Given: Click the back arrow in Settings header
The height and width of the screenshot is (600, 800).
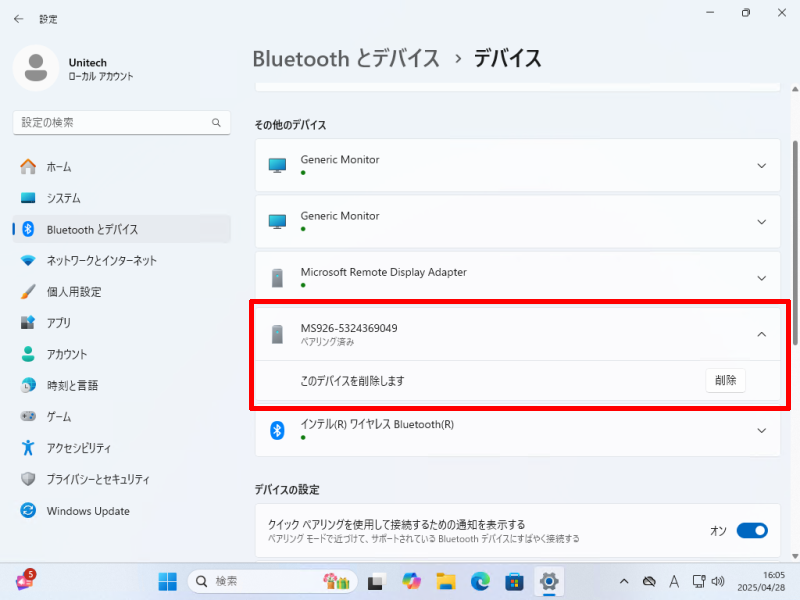Looking at the screenshot, I should coord(18,19).
